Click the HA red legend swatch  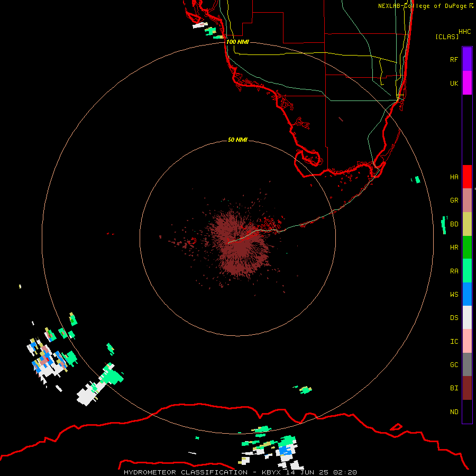click(467, 177)
